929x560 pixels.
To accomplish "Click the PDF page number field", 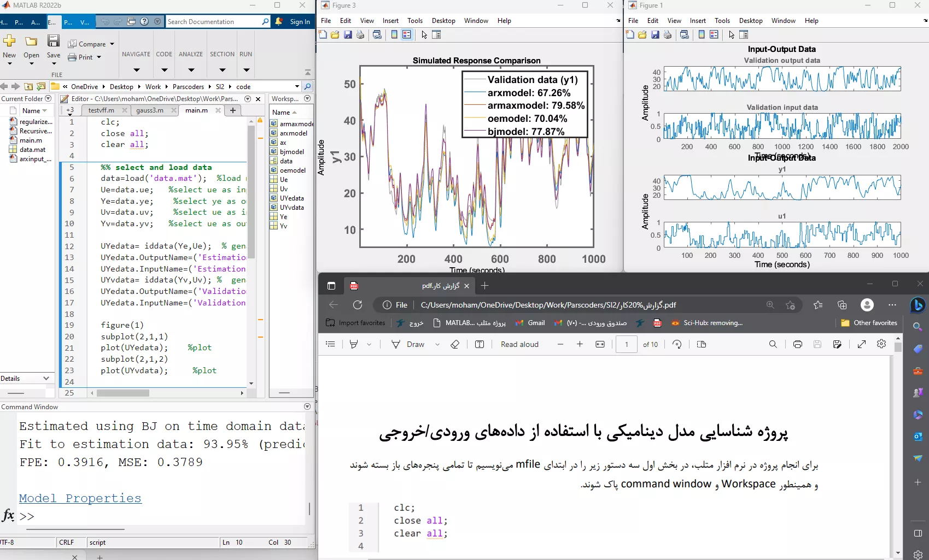I will coord(627,344).
